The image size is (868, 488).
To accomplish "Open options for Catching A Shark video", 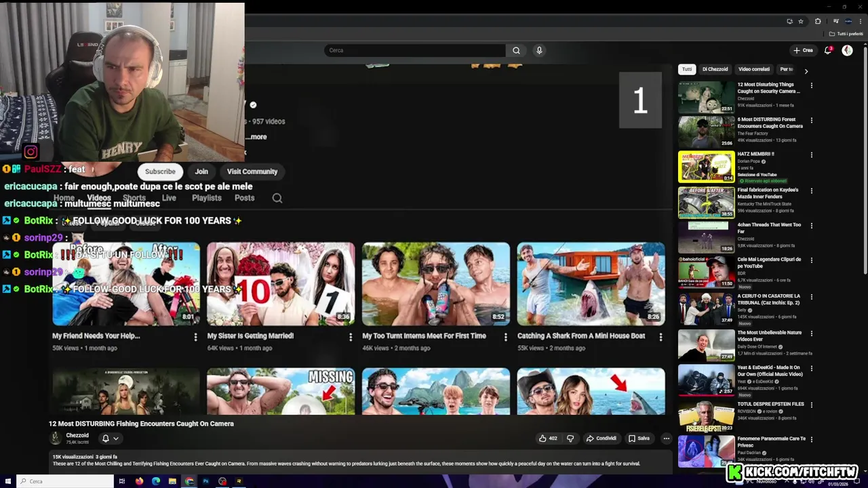I will click(x=660, y=337).
